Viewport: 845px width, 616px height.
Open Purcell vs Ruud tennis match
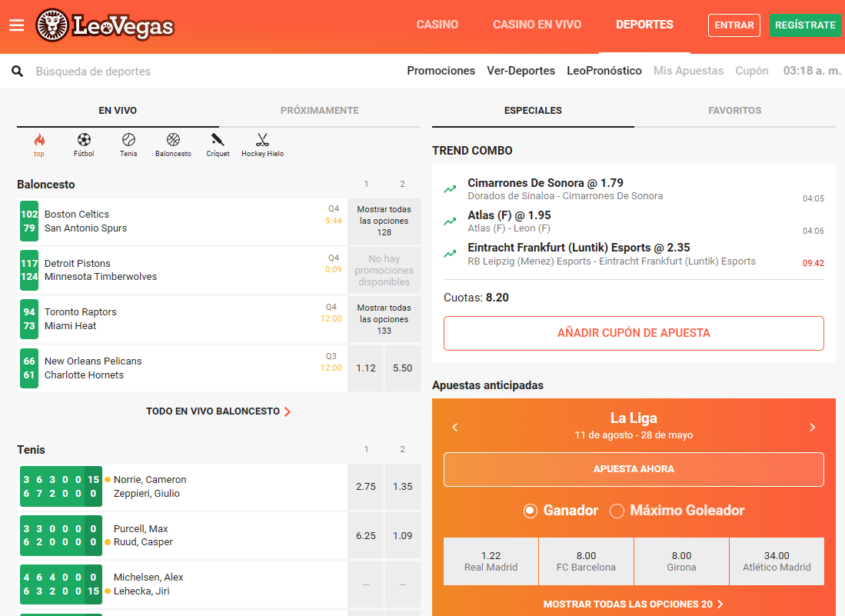182,536
